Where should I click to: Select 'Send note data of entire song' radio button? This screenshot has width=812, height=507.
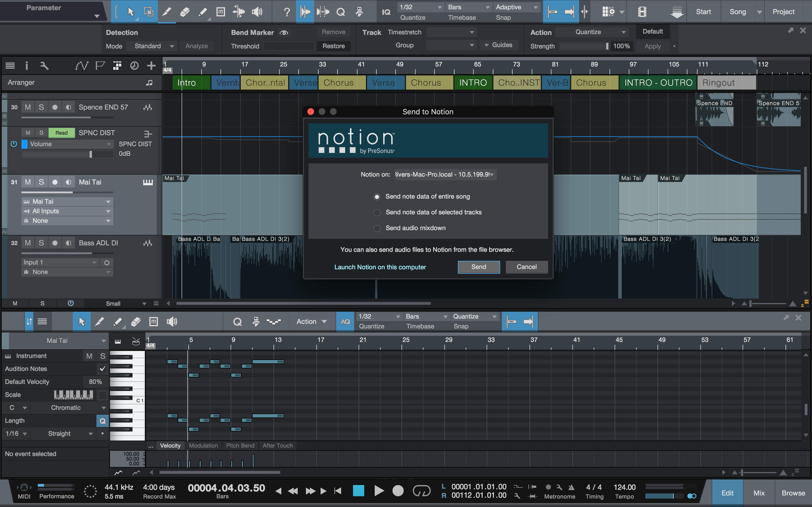click(x=377, y=196)
